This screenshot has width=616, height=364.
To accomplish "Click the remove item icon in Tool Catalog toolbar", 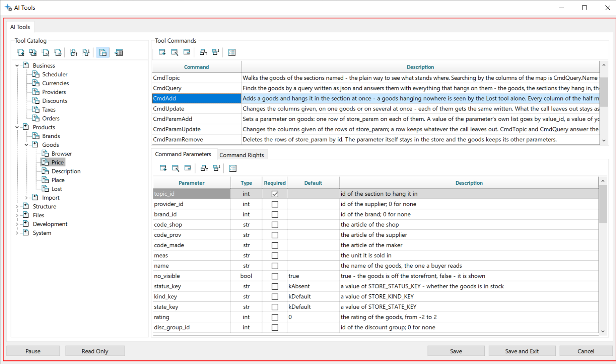I will click(58, 52).
